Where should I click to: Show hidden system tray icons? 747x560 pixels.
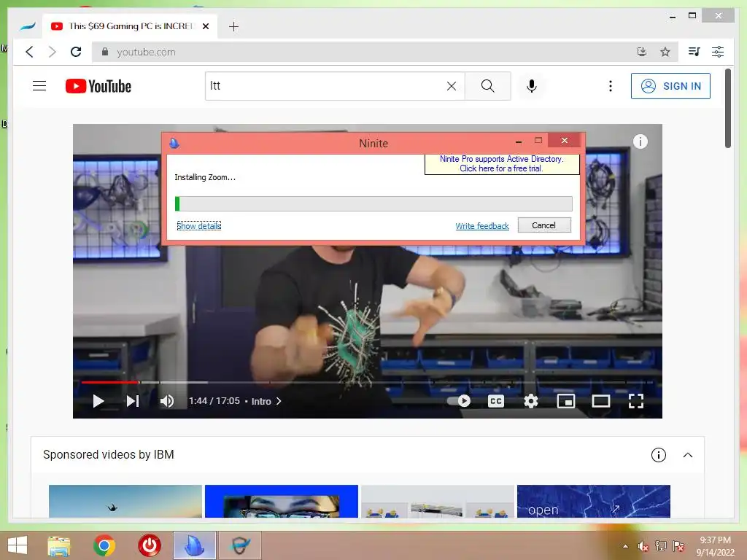click(625, 546)
